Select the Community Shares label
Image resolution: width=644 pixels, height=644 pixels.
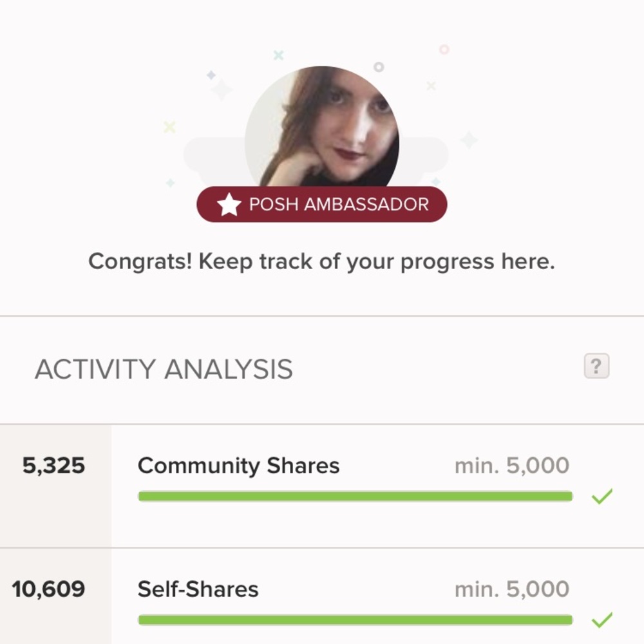[238, 466]
